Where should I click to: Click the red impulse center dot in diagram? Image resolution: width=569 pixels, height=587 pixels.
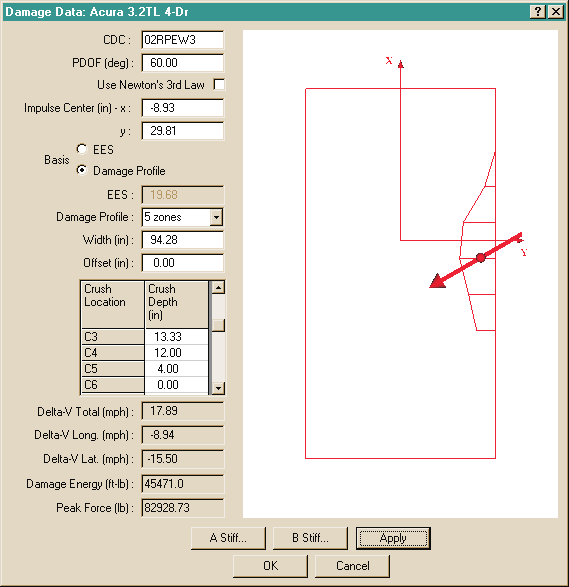click(x=481, y=258)
